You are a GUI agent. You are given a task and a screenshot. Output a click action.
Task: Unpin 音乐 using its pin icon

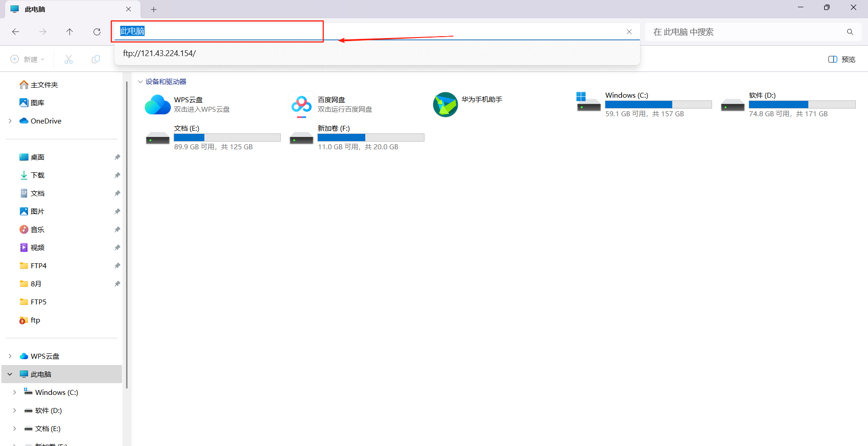click(117, 229)
